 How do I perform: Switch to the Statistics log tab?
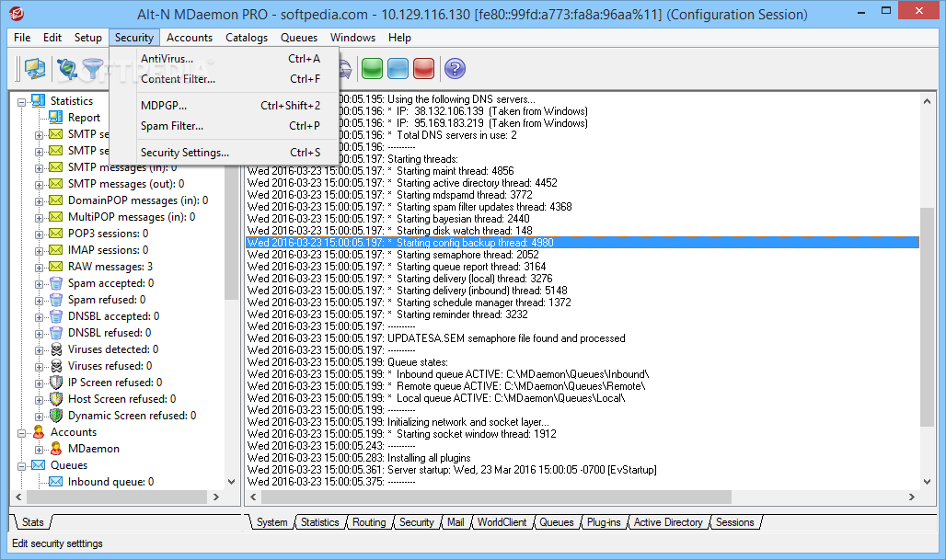pos(319,522)
